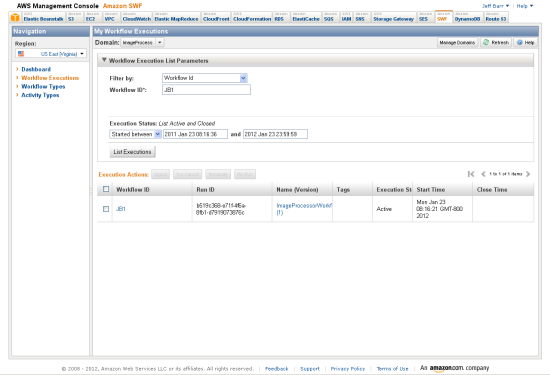This screenshot has height=375, width=550.
Task: Click the Manage Domains button
Action: (457, 42)
